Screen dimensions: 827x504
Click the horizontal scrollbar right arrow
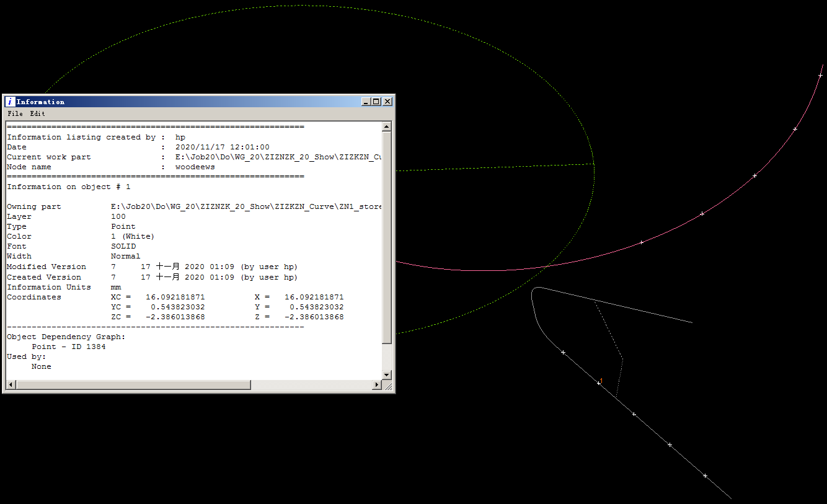tap(377, 385)
